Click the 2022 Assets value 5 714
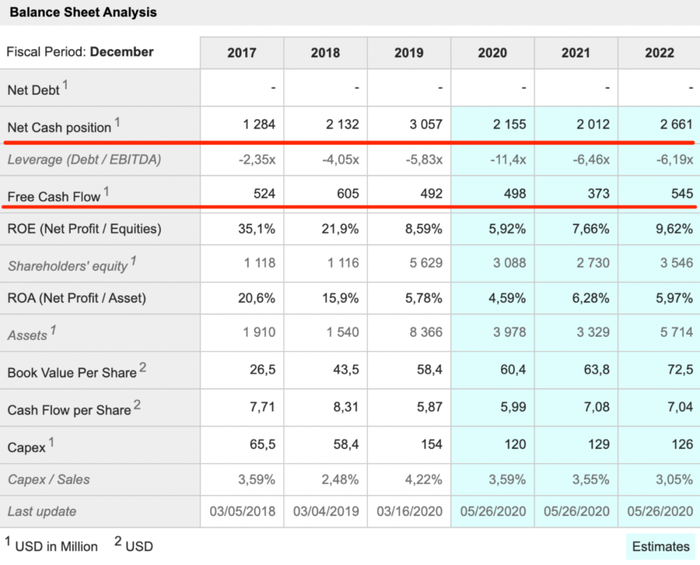This screenshot has width=700, height=565. 676,332
